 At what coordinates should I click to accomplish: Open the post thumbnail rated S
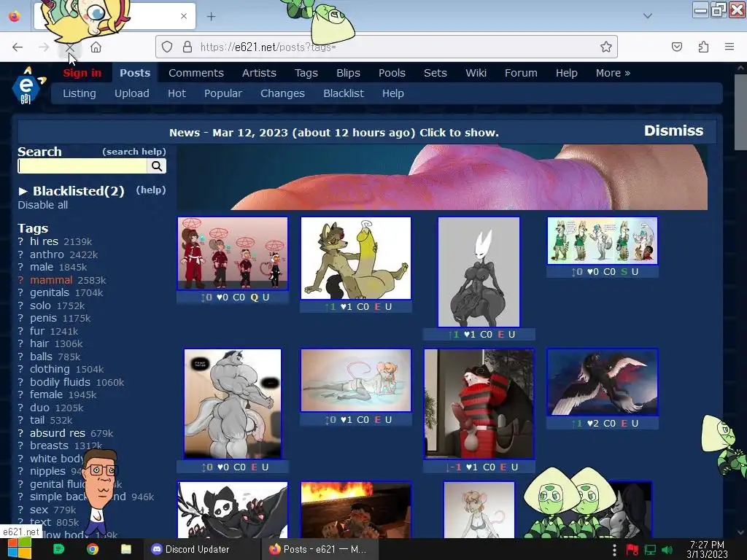coord(603,241)
